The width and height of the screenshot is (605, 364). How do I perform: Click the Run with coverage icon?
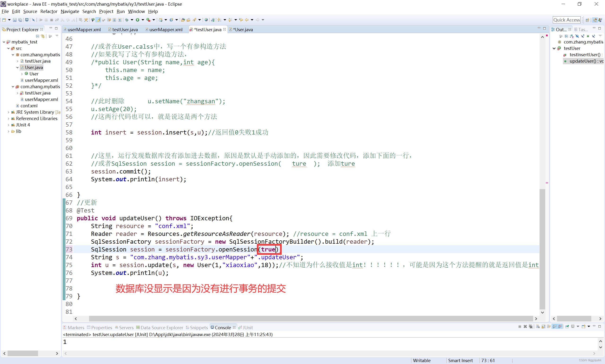(x=148, y=20)
